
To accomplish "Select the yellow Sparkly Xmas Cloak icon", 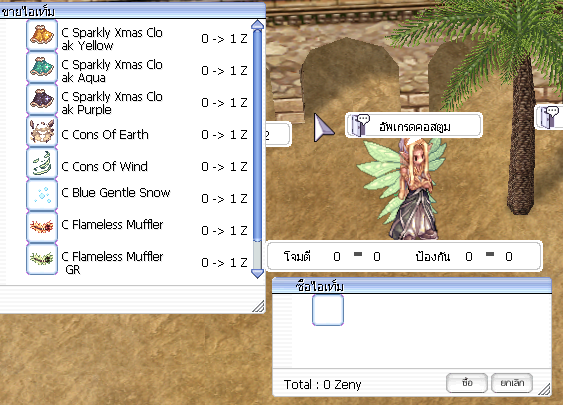I will pyautogui.click(x=42, y=36).
